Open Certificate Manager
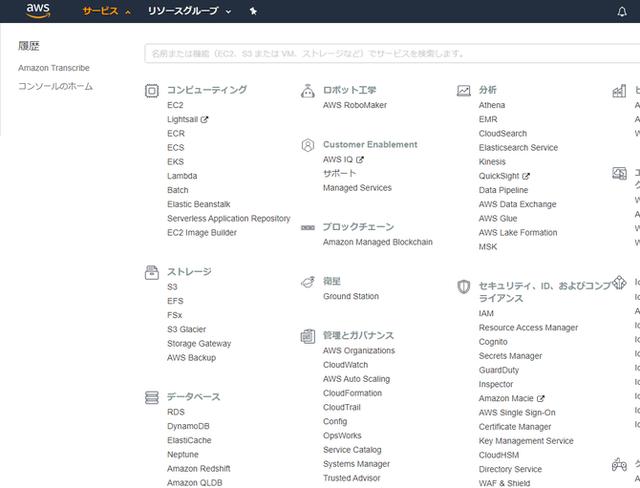The image size is (640, 488). coord(515,427)
